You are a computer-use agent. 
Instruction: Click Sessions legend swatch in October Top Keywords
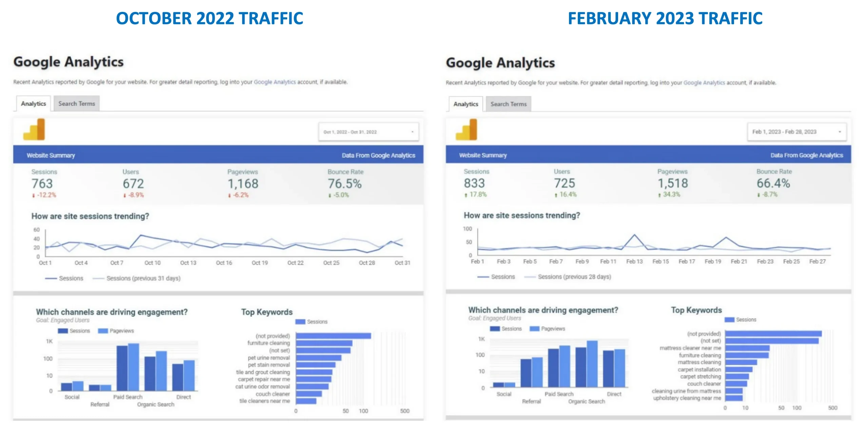tap(300, 322)
